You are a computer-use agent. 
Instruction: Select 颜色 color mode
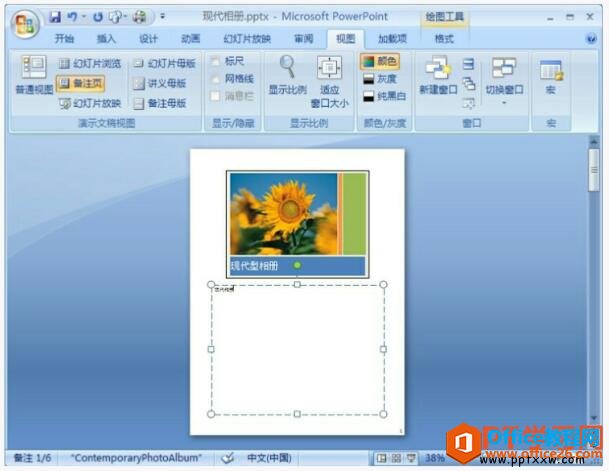380,61
